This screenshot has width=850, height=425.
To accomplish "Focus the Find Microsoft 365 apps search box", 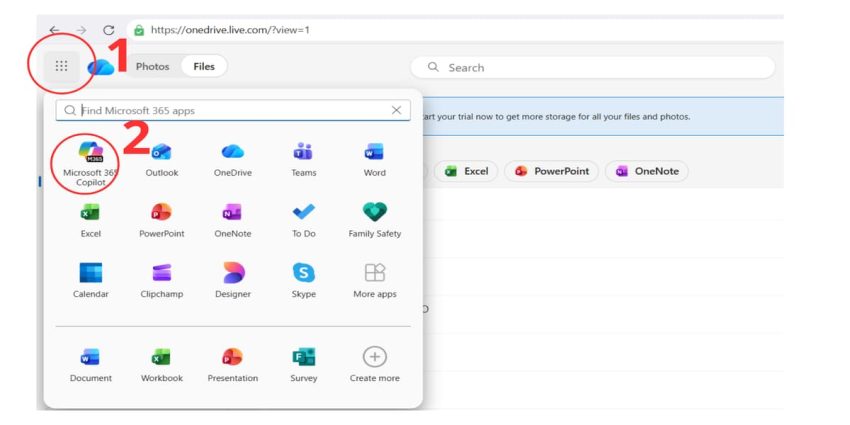I will [233, 110].
